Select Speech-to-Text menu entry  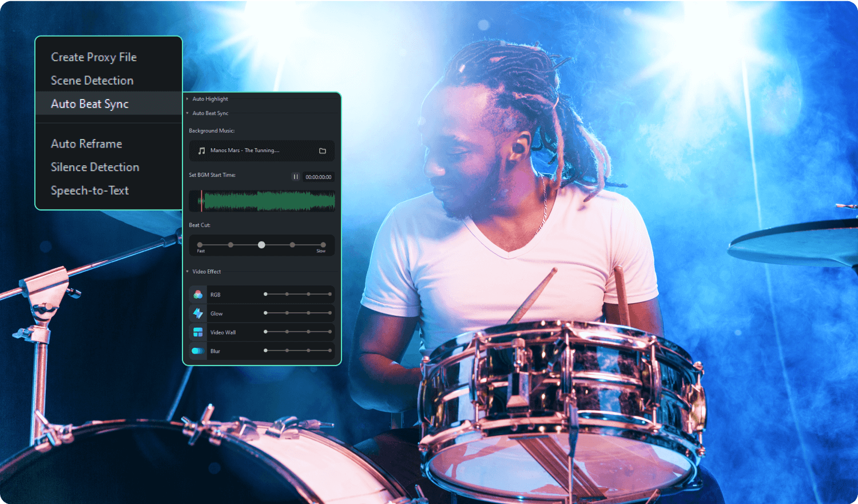pyautogui.click(x=90, y=191)
